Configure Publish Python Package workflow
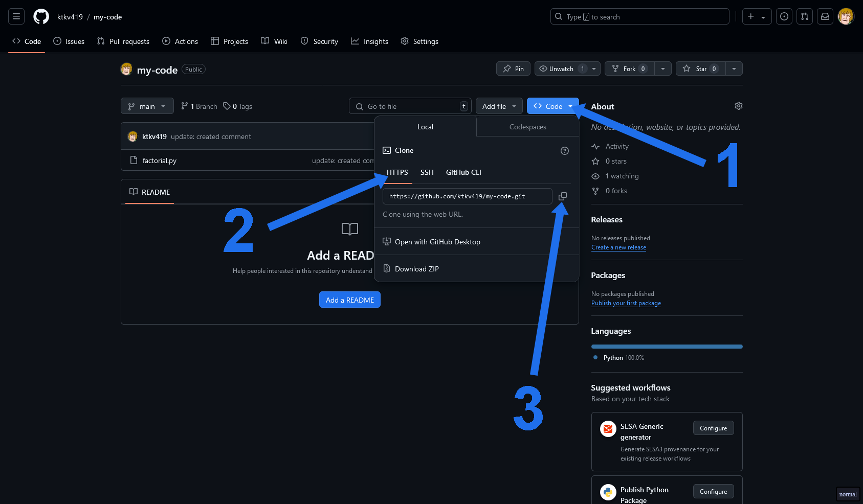The height and width of the screenshot is (504, 863). point(714,491)
